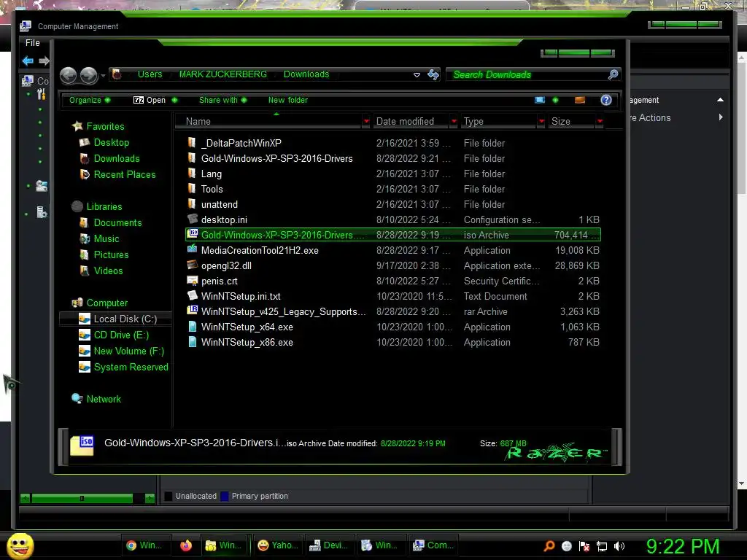The height and width of the screenshot is (560, 747).
Task: Open the Share with dropdown menu
Action: (x=222, y=100)
